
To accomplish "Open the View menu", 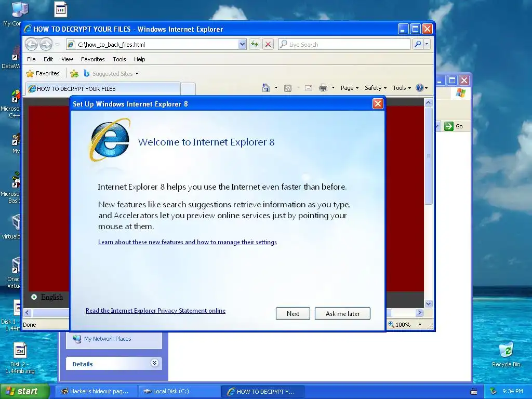I will coord(67,59).
